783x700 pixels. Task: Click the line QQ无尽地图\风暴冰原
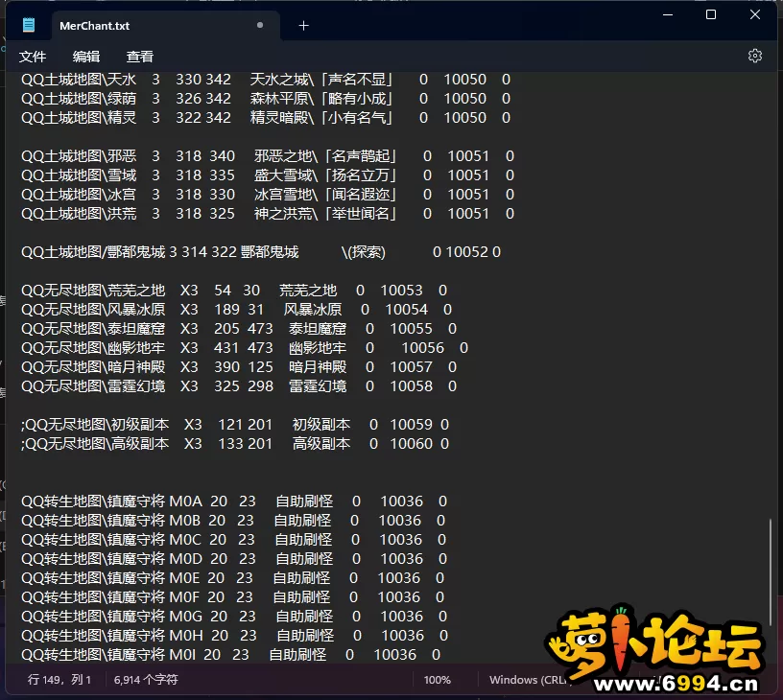pos(236,310)
